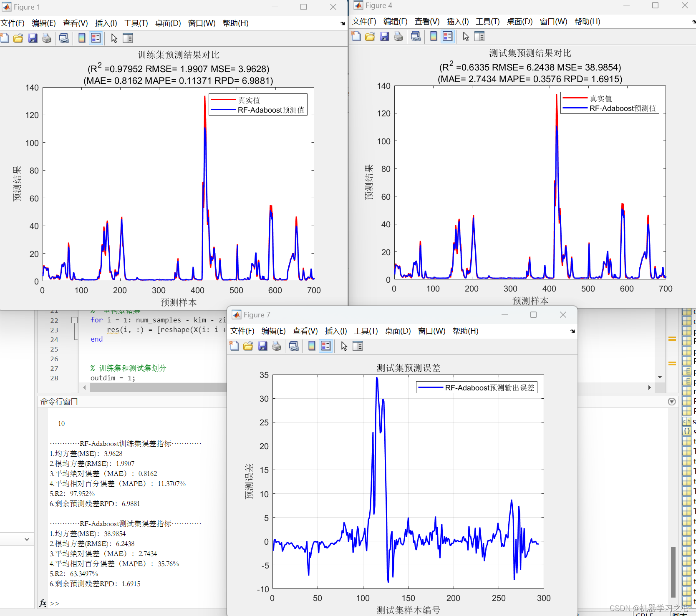
Task: Open 工具(T) menu in Figure 4
Action: [x=488, y=22]
